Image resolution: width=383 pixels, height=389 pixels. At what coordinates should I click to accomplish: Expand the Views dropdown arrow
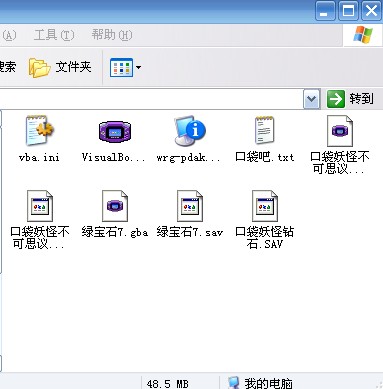point(138,68)
